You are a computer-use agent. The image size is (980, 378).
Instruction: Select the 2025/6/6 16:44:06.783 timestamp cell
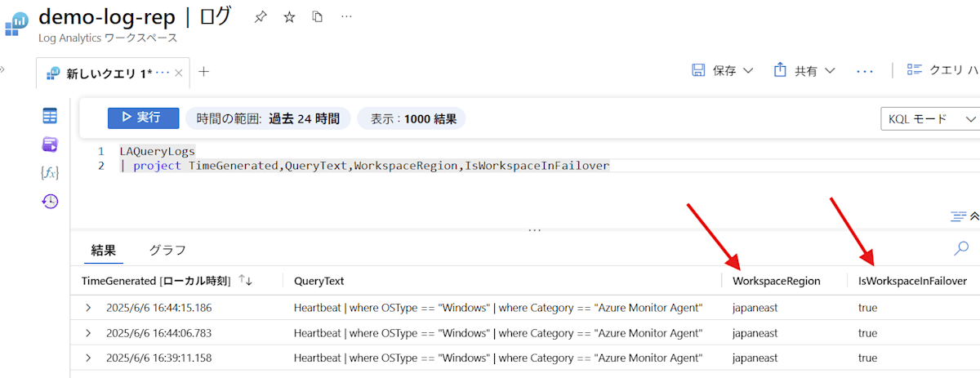[158, 333]
